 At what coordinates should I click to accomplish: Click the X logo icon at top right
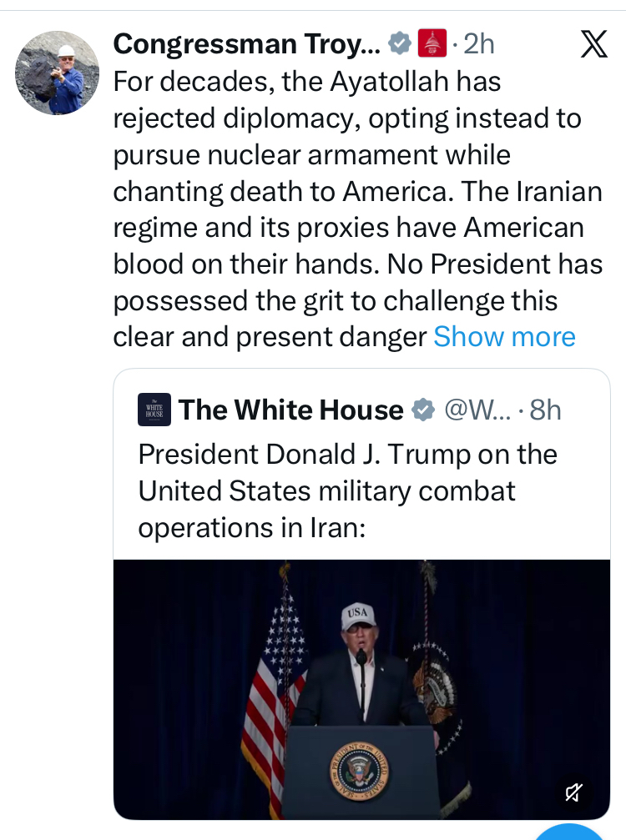coord(593,43)
